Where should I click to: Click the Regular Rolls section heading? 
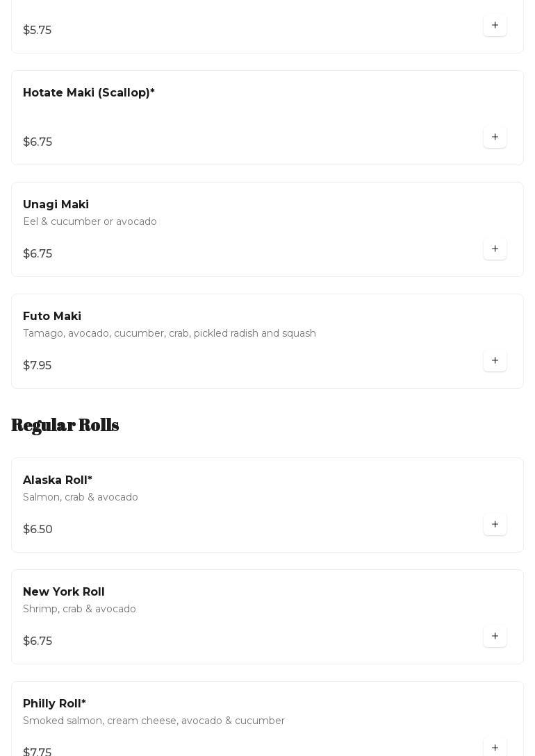65,425
